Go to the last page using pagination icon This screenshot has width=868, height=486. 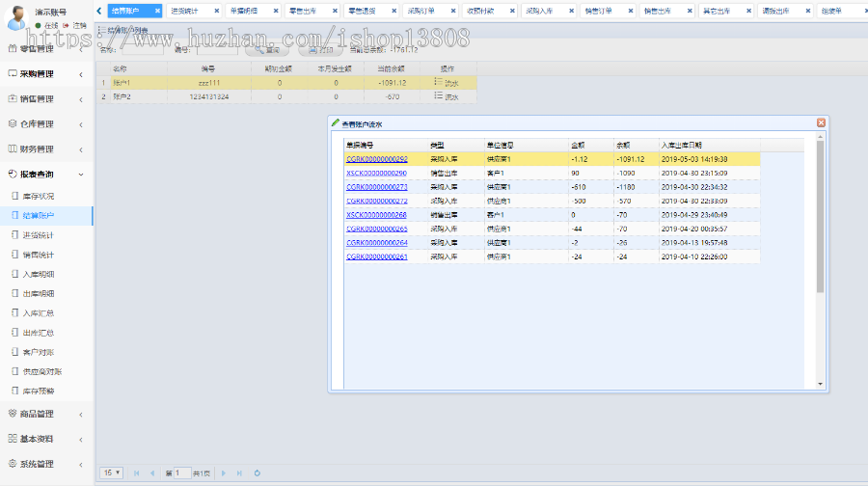point(238,472)
